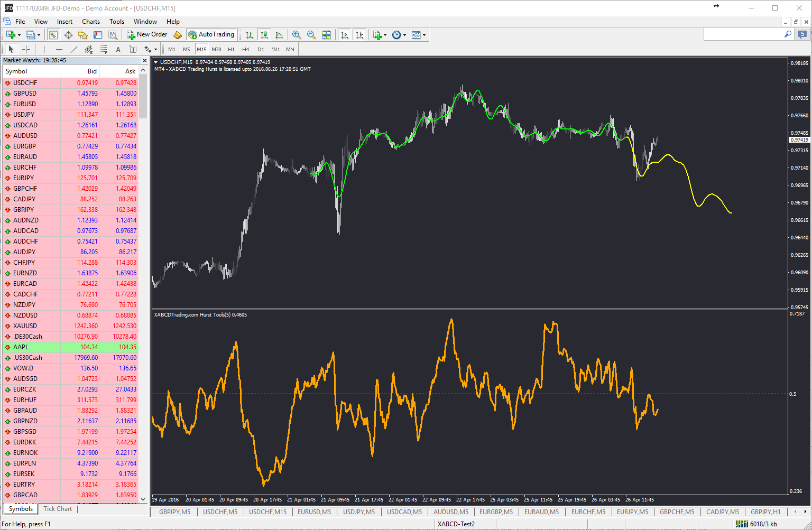This screenshot has width=812, height=530.
Task: Open the MetaEditor yellow book icon
Action: (178, 35)
